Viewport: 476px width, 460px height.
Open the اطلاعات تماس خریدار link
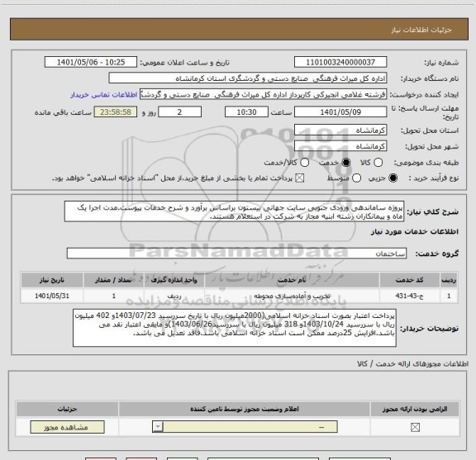(104, 95)
